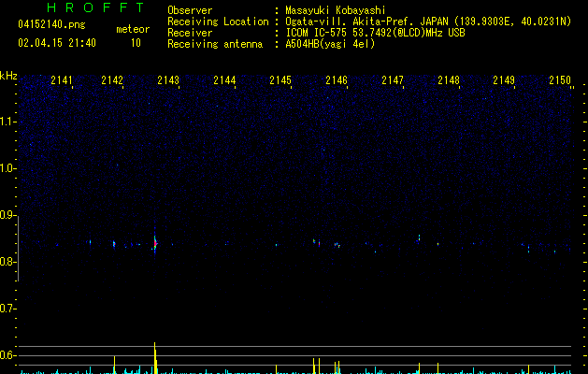Click the HROFFT title text

tap(96, 7)
